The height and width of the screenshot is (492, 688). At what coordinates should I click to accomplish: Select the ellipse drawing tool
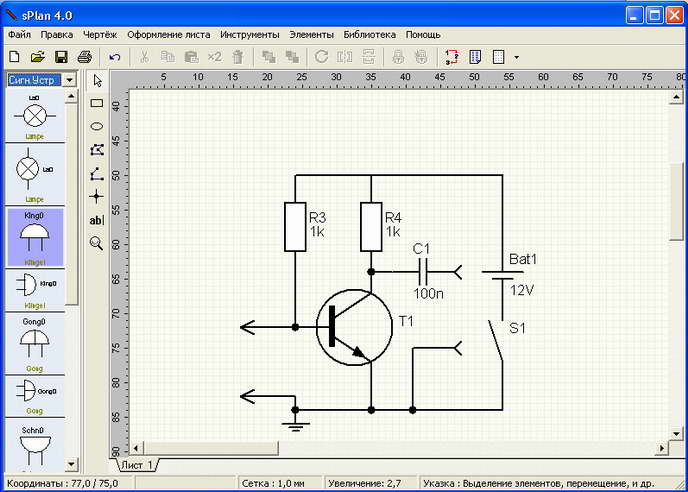[97, 126]
